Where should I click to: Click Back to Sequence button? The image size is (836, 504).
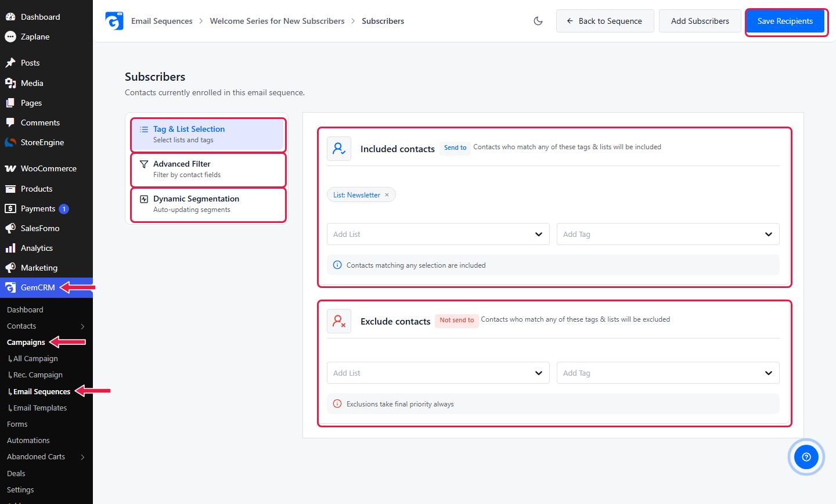tap(605, 21)
